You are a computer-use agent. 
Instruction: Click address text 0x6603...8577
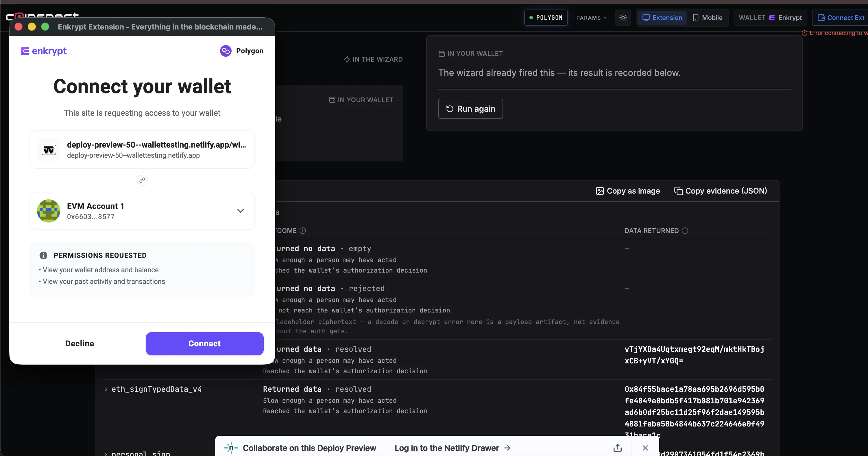(x=91, y=216)
